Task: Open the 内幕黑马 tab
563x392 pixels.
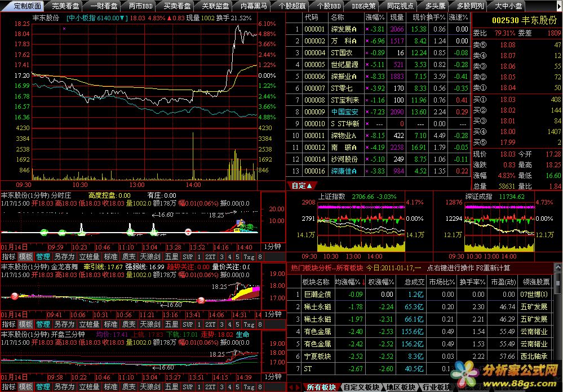Action: coord(254,6)
